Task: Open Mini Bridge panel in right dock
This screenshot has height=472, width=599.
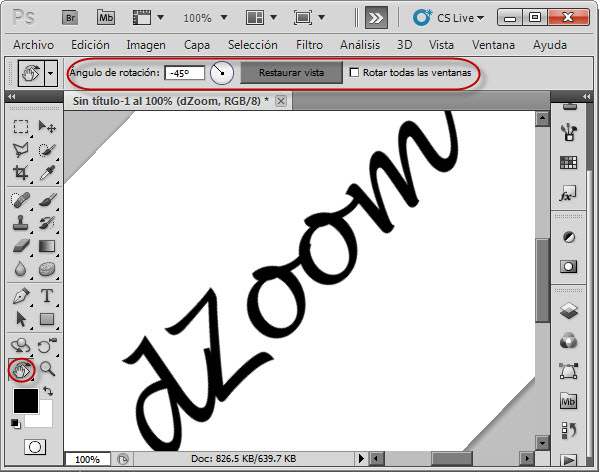Action: pyautogui.click(x=568, y=401)
